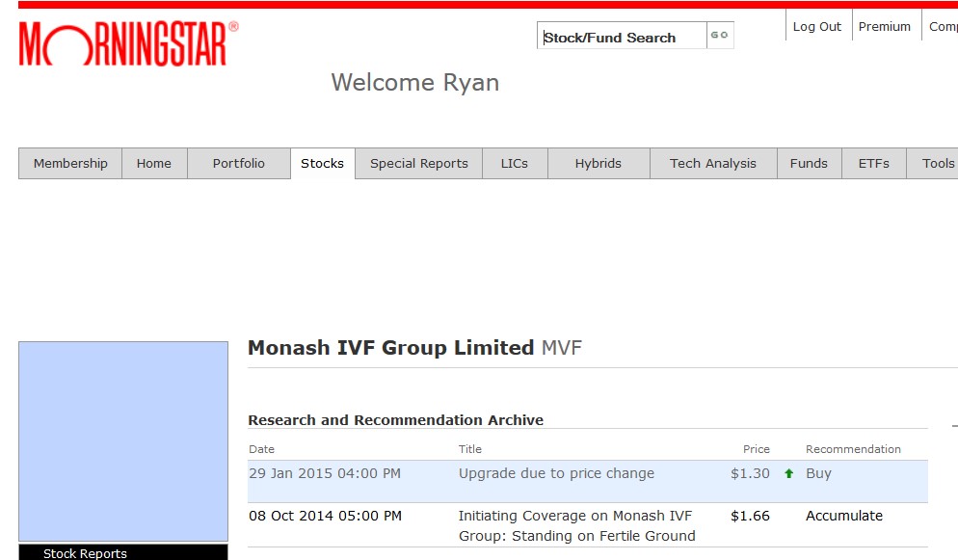Click the '29 Jan 2015 04:00 PM' date
The image size is (958, 560).
coord(325,474)
